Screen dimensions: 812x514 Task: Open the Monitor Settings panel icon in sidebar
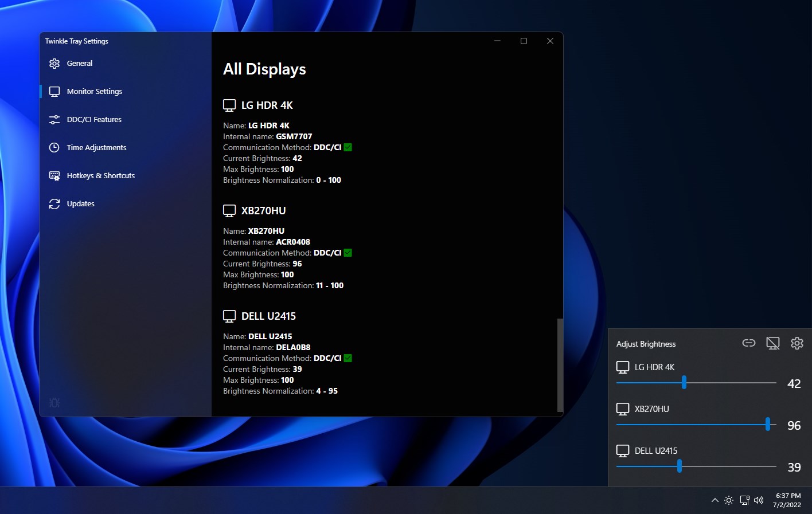coord(54,91)
